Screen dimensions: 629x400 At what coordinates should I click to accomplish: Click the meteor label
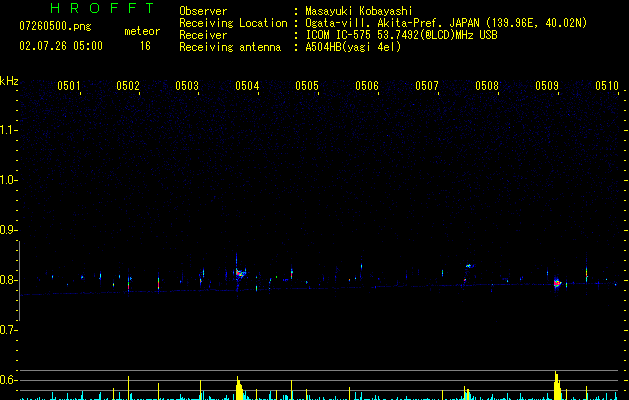coord(142,31)
